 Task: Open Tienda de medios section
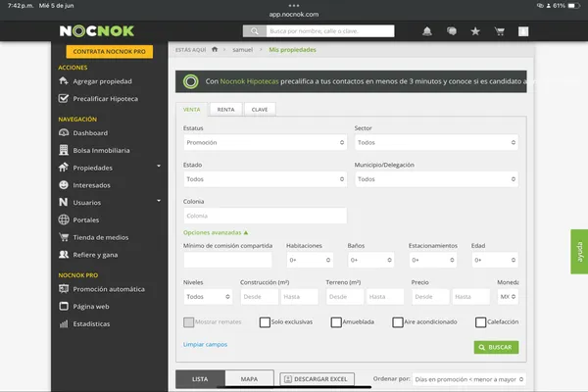(100, 236)
